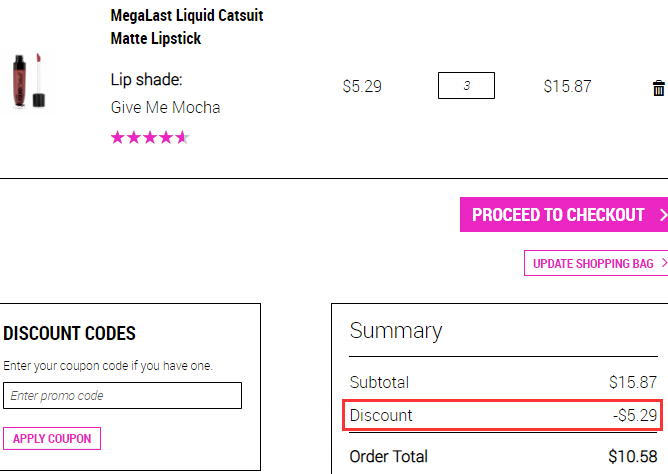Image resolution: width=668 pixels, height=474 pixels.
Task: Open MegaLast Liquid Catsuit Matte Lipstick title
Action: coord(187,27)
